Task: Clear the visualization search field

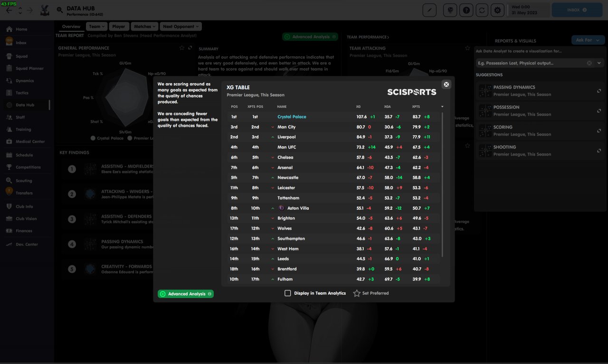Action: [x=589, y=63]
